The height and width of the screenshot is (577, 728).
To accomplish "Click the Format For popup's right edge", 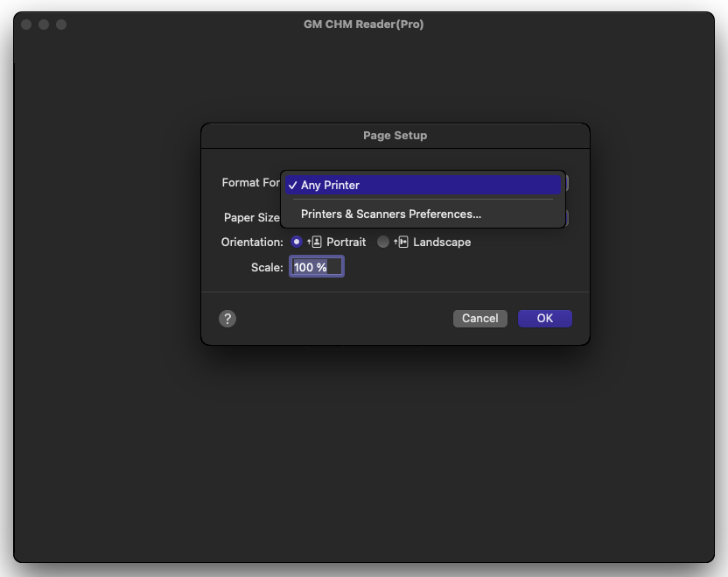I will [569, 183].
